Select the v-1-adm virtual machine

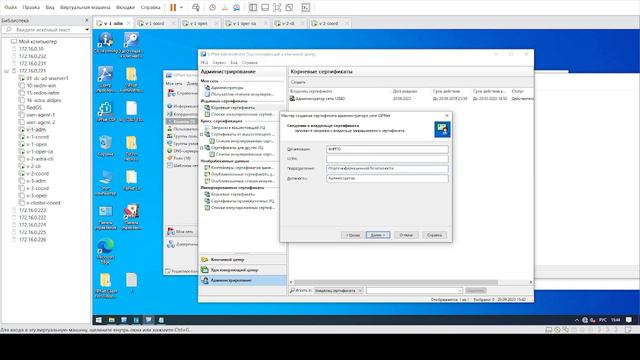[36, 130]
